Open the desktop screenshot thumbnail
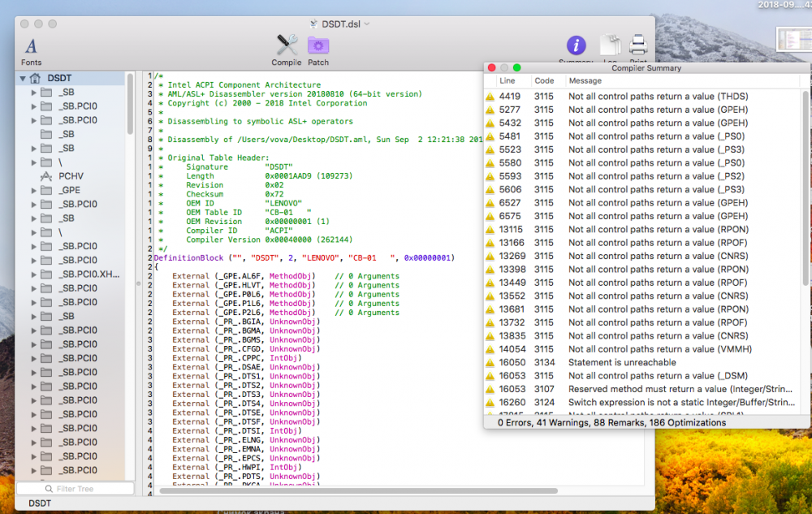Viewport: 812px width, 514px height. click(794, 39)
